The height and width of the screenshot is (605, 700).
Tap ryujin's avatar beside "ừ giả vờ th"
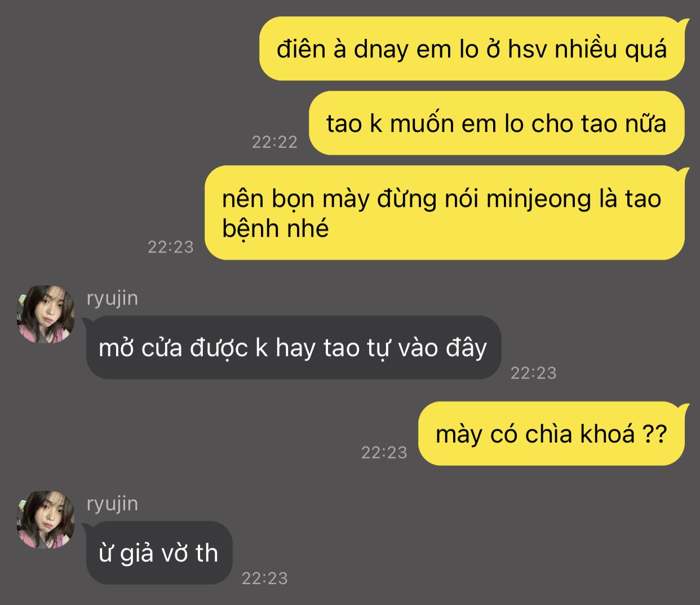(x=45, y=520)
